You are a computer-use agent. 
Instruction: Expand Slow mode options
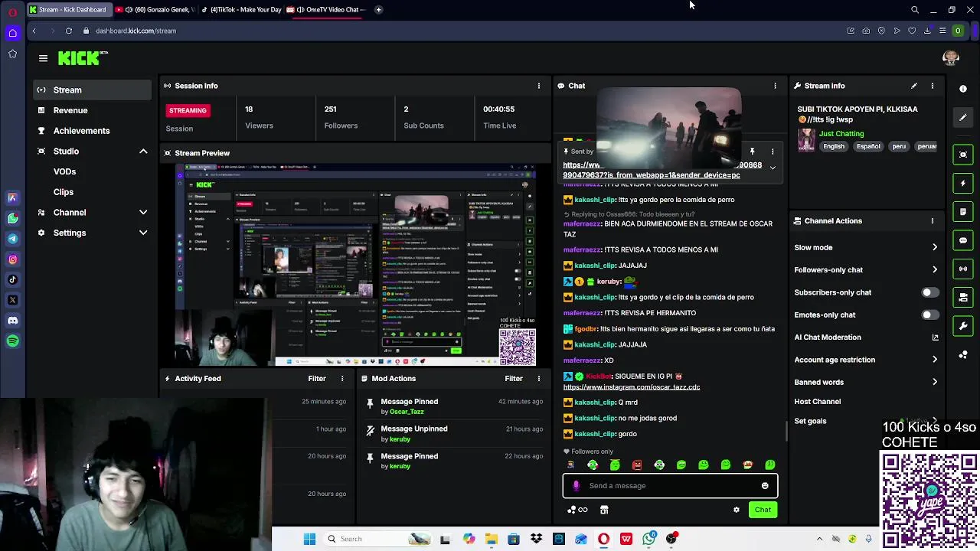click(x=934, y=247)
